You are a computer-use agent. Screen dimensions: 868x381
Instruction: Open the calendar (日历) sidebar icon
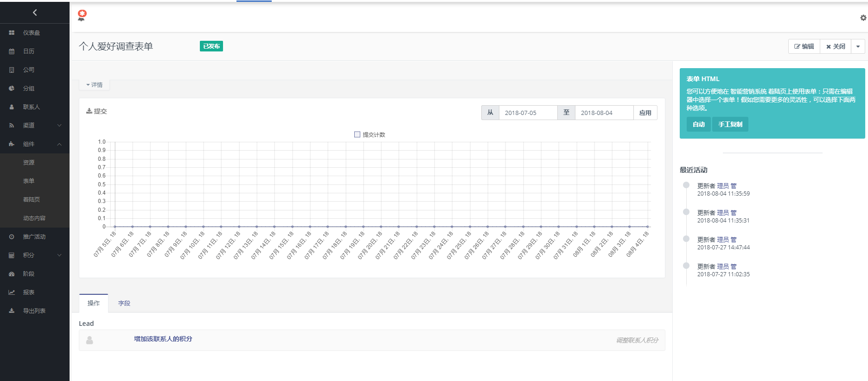[x=12, y=51]
